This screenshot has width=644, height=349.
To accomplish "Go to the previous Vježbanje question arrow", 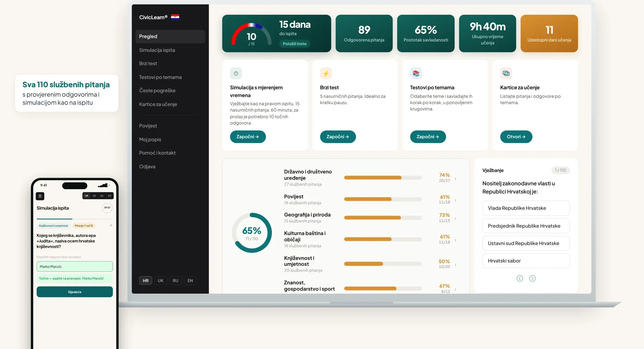I will (x=520, y=278).
